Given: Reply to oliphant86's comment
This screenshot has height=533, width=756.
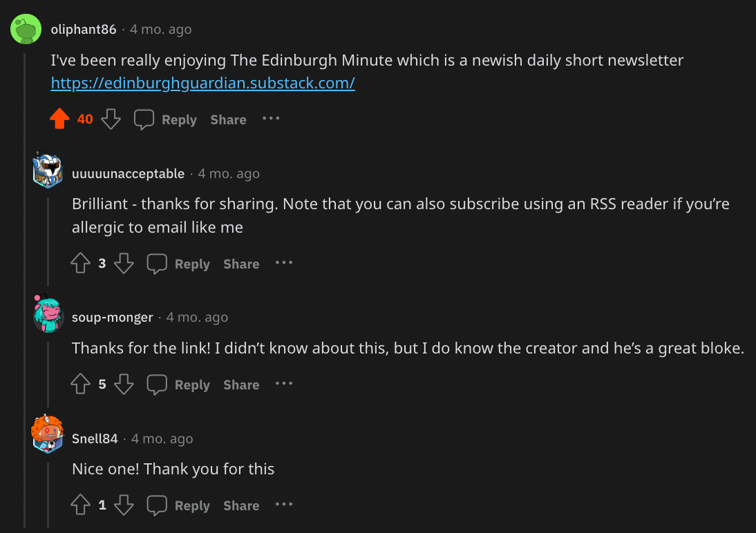Looking at the screenshot, I should click(166, 119).
